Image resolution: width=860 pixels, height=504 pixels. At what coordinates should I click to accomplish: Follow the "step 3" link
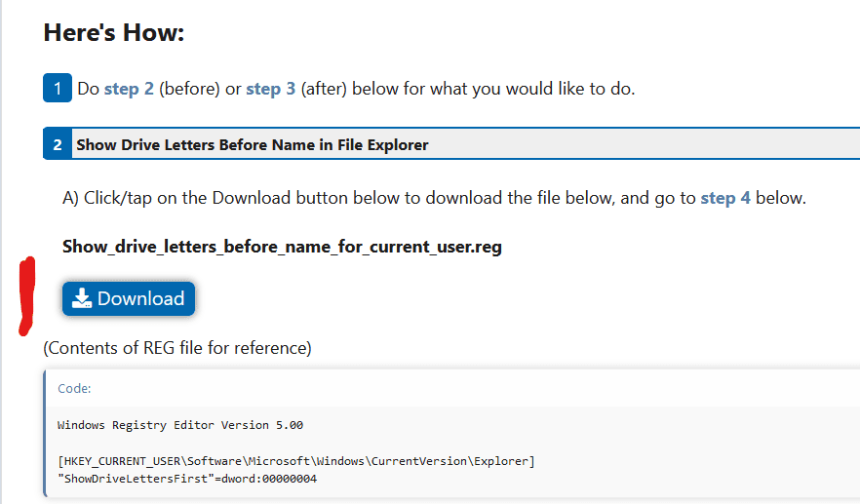(270, 89)
